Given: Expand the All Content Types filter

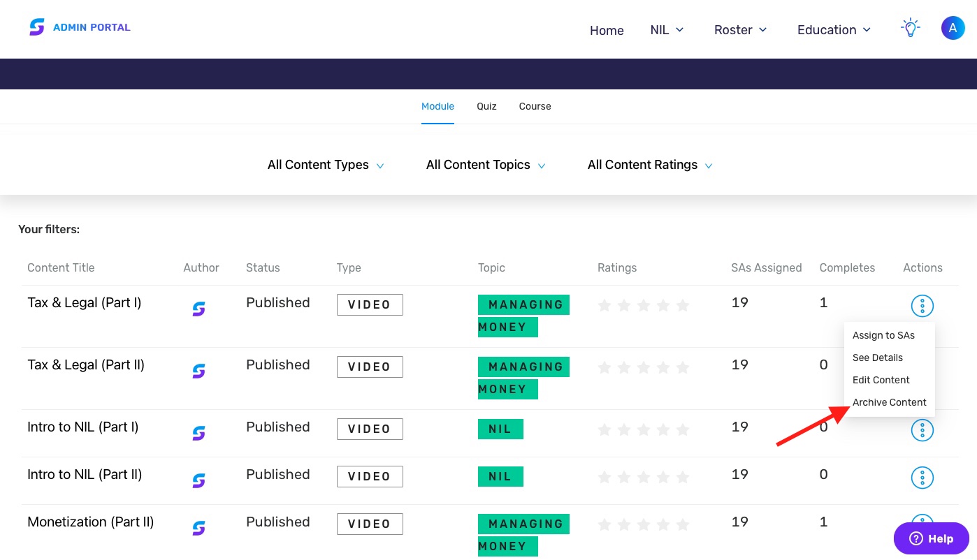Looking at the screenshot, I should click(x=326, y=165).
